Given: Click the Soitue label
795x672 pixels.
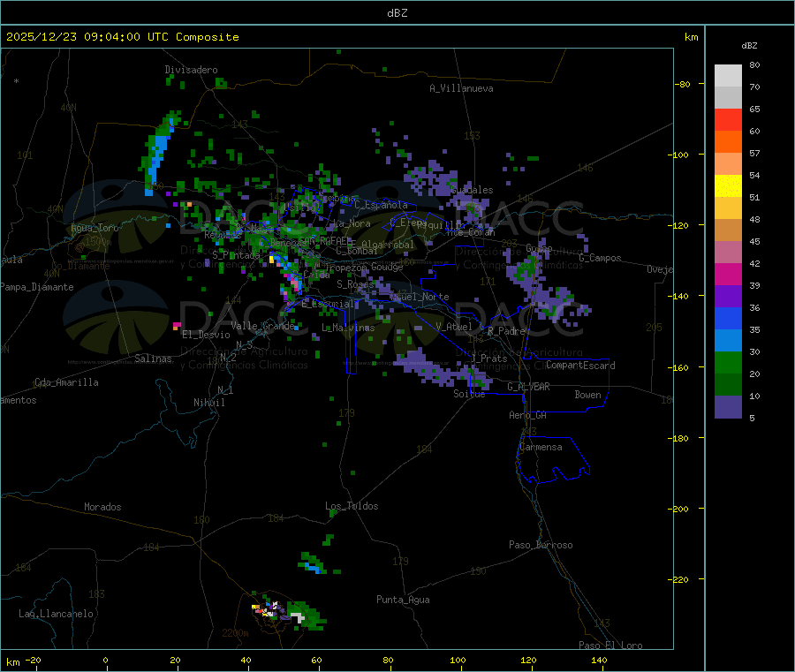Looking at the screenshot, I should [469, 394].
